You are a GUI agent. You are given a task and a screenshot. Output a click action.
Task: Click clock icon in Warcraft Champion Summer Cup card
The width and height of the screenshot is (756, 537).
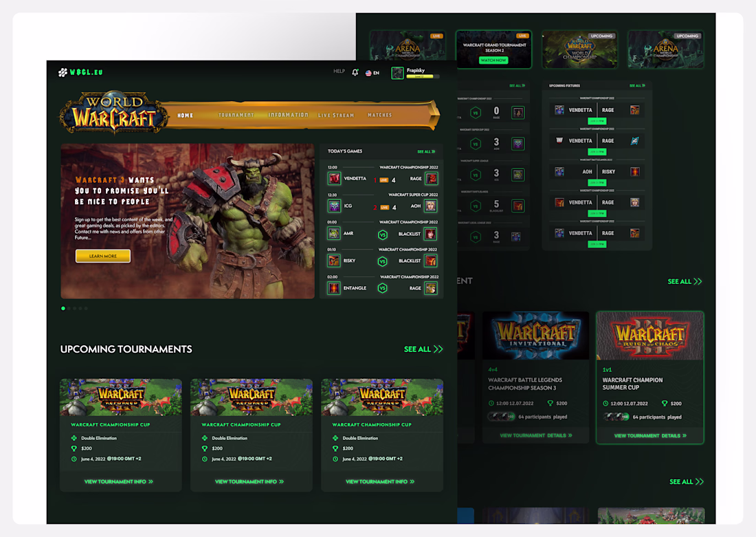click(x=605, y=404)
